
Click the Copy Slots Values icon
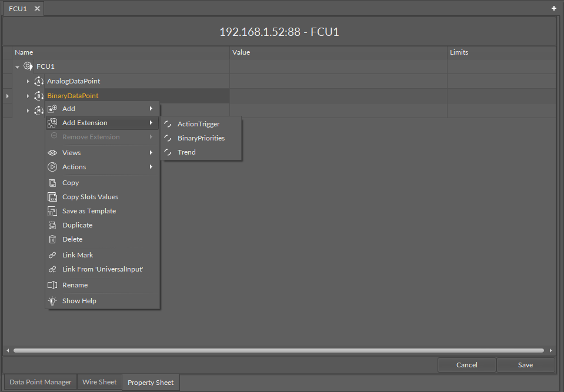pyautogui.click(x=52, y=197)
